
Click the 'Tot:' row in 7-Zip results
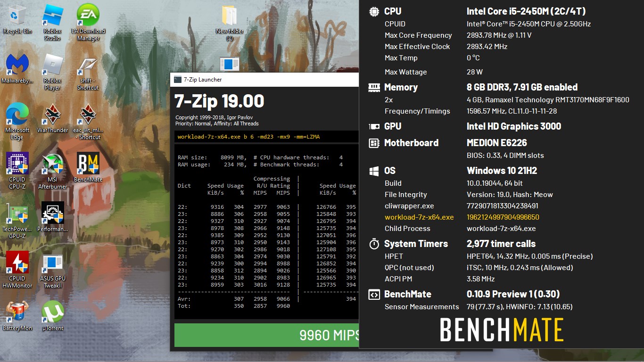click(x=234, y=306)
